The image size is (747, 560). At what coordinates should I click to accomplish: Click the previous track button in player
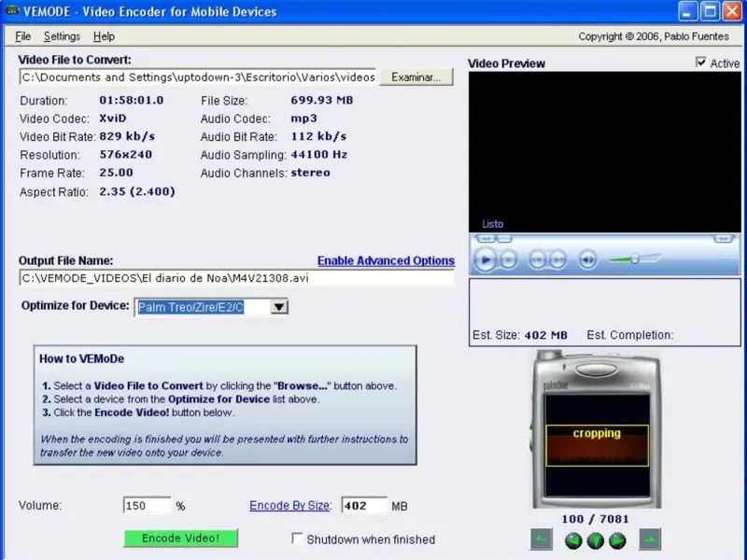click(x=537, y=260)
